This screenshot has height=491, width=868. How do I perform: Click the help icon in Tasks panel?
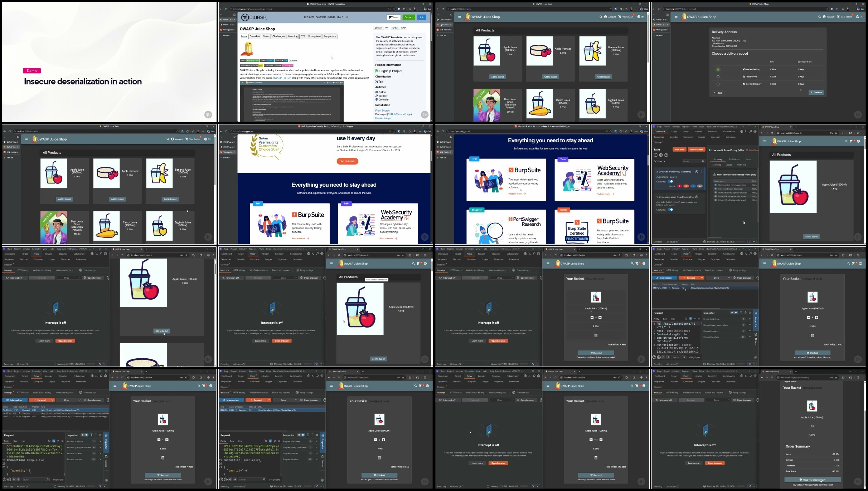point(666,155)
